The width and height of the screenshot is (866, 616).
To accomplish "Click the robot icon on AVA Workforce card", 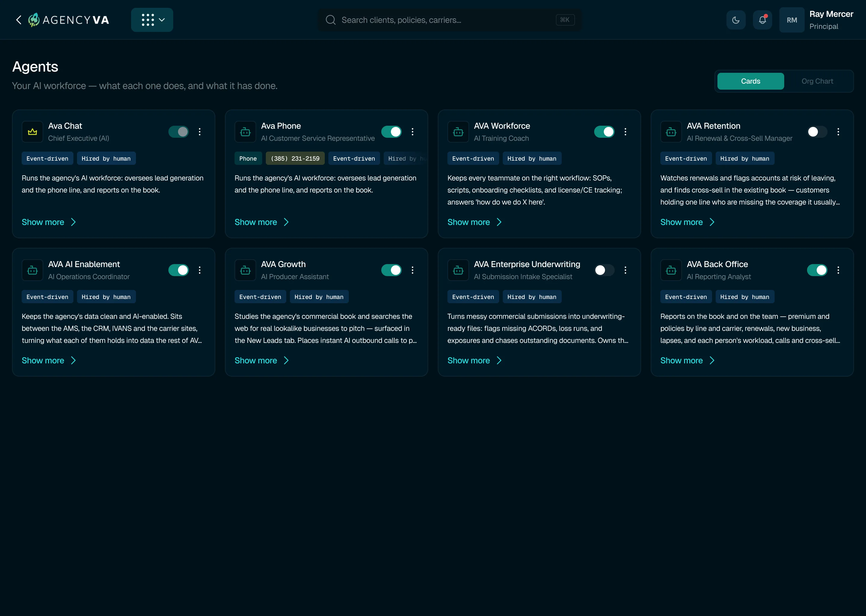I will click(458, 132).
